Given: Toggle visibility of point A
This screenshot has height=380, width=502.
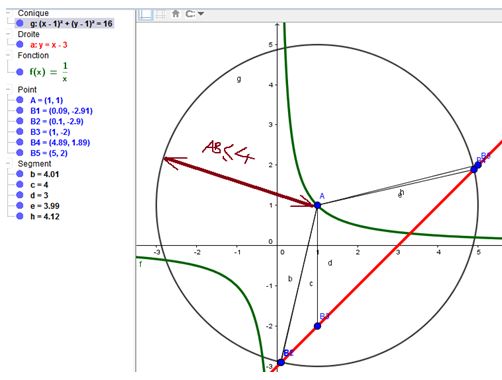Looking at the screenshot, I should point(20,100).
